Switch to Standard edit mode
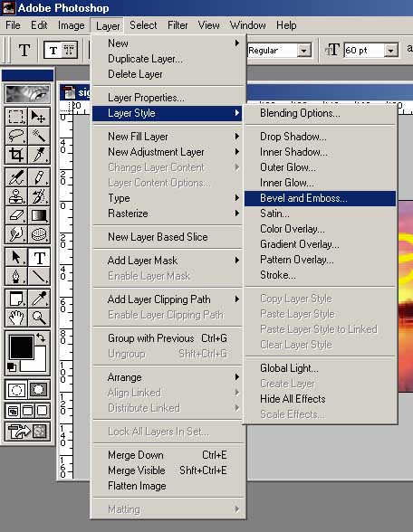 [x=16, y=389]
